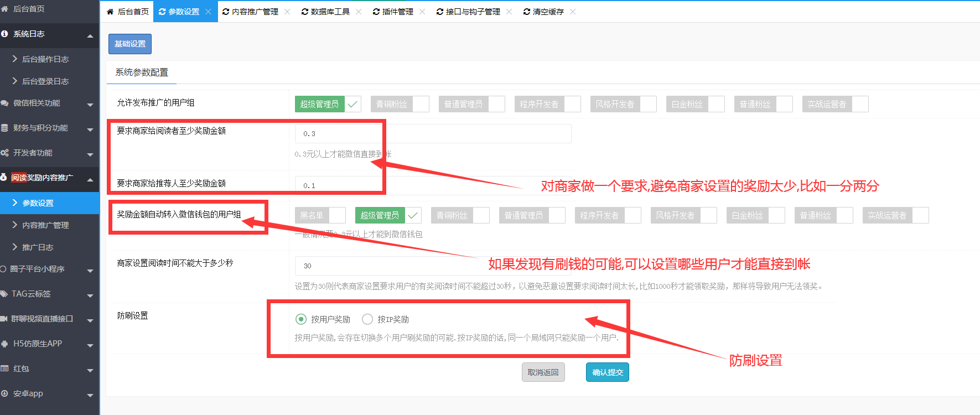Click the TAG云标签 tag icon
Viewport: 980px width, 415px height.
(x=4, y=294)
